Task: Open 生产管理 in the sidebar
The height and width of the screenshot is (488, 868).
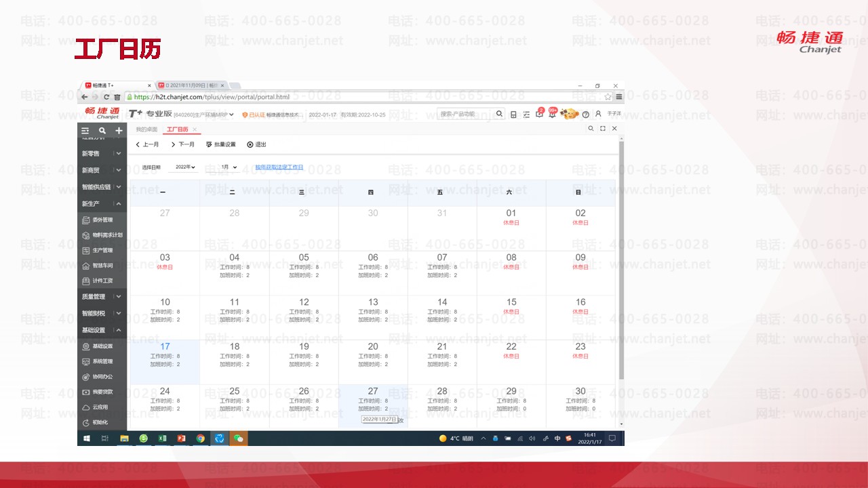Action: [x=102, y=251]
